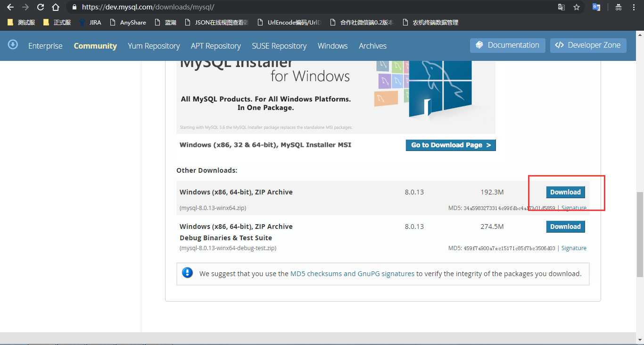The image size is (644, 345).
Task: Open the 正式服 bookmark folder
Action: 57,22
